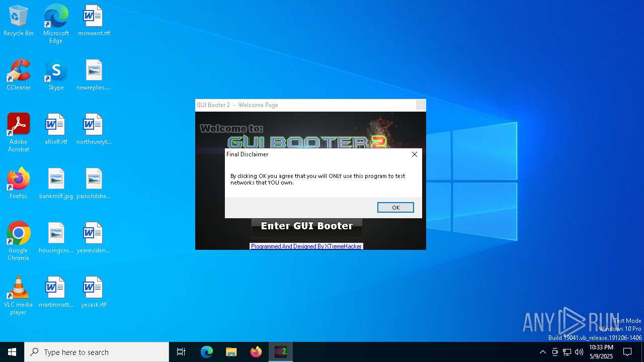644x362 pixels.
Task: Open the CCleaner desktop shortcut
Action: pos(19,75)
